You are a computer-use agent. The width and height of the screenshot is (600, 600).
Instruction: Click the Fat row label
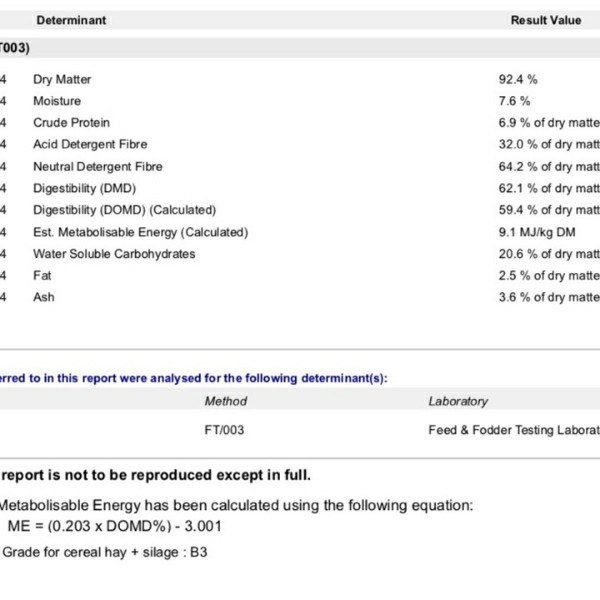point(42,275)
